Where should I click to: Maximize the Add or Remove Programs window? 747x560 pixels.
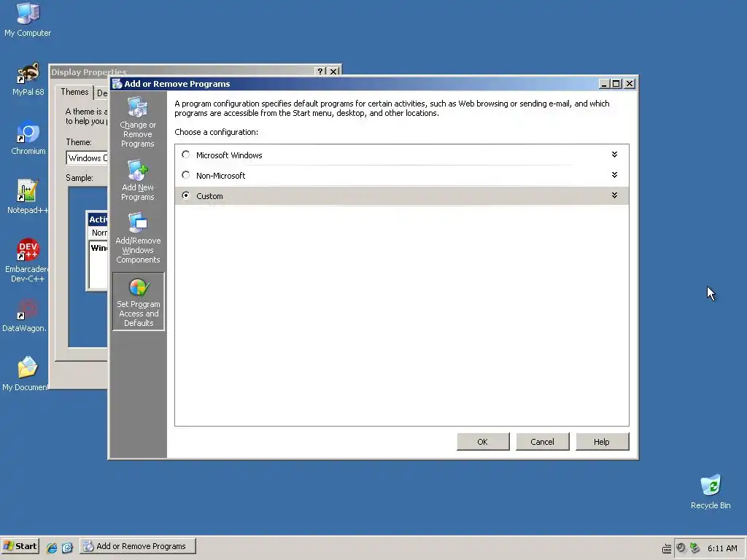(616, 84)
